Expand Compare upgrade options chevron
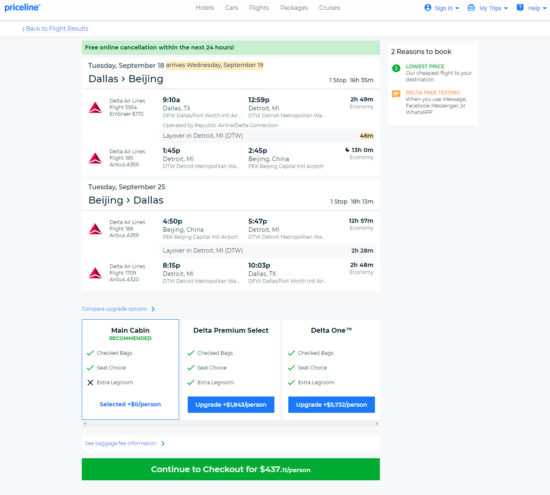 tap(153, 309)
